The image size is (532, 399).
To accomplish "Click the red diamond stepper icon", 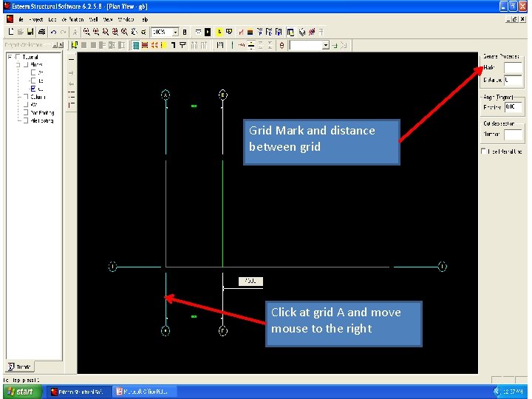I will pyautogui.click(x=282, y=45).
